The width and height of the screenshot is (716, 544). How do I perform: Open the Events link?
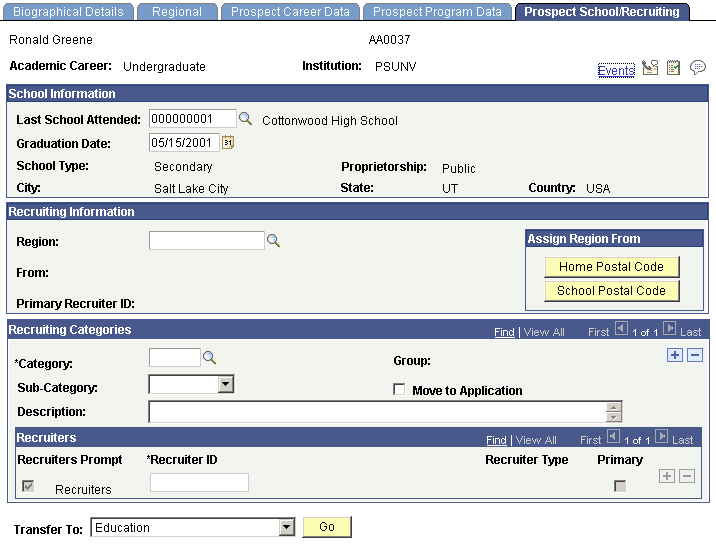[x=616, y=70]
